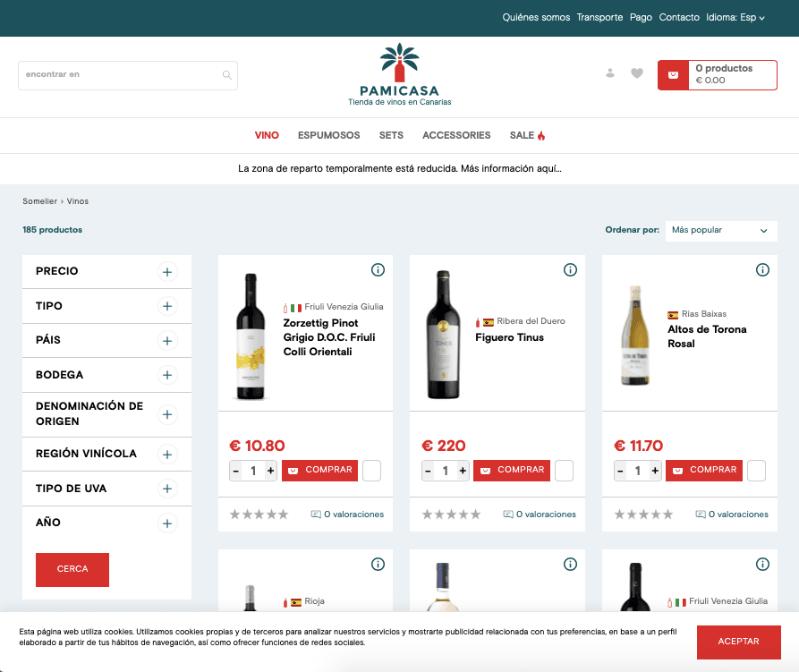Viewport: 799px width, 672px height.
Task: Open valoraciones comment icon for Figuero Tinus
Action: pos(508,515)
